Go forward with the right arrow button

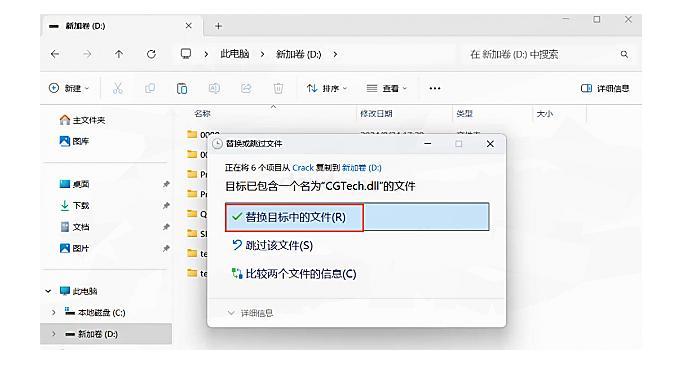coord(87,54)
